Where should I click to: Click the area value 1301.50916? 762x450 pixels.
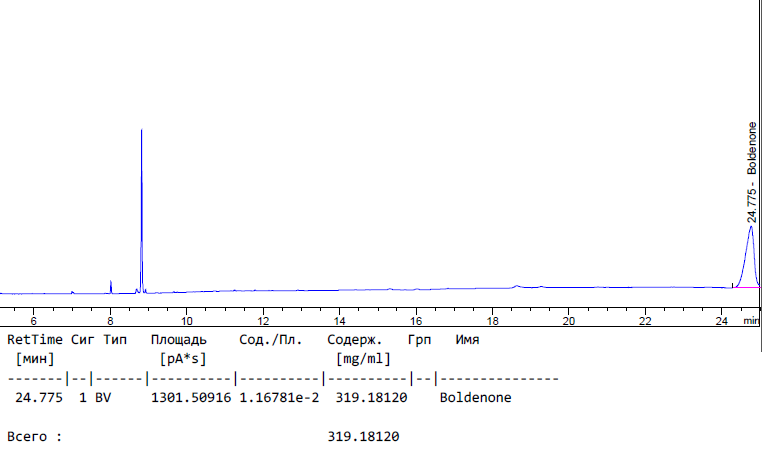point(191,397)
